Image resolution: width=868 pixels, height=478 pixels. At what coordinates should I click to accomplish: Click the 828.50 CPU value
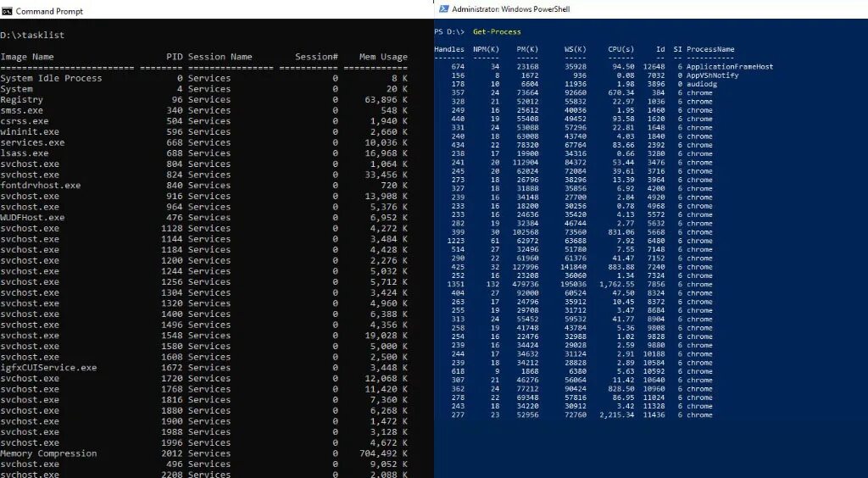(621, 389)
